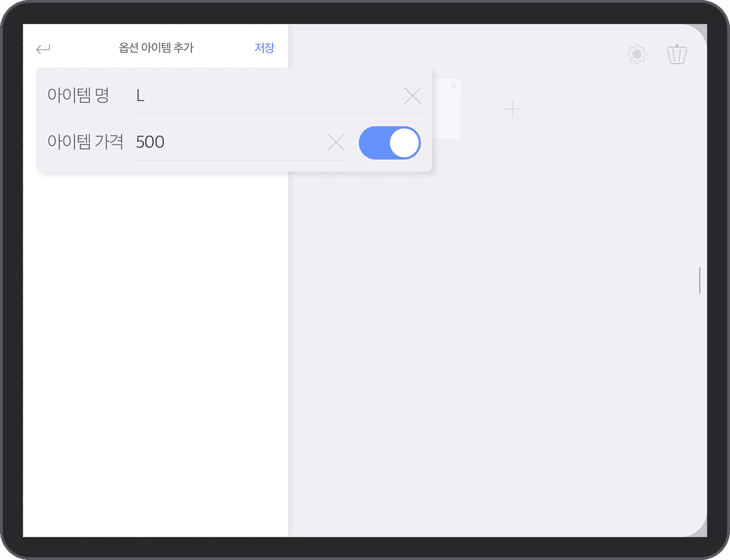The height and width of the screenshot is (560, 730).
Task: Switch off the item availability toggle
Action: 390,143
